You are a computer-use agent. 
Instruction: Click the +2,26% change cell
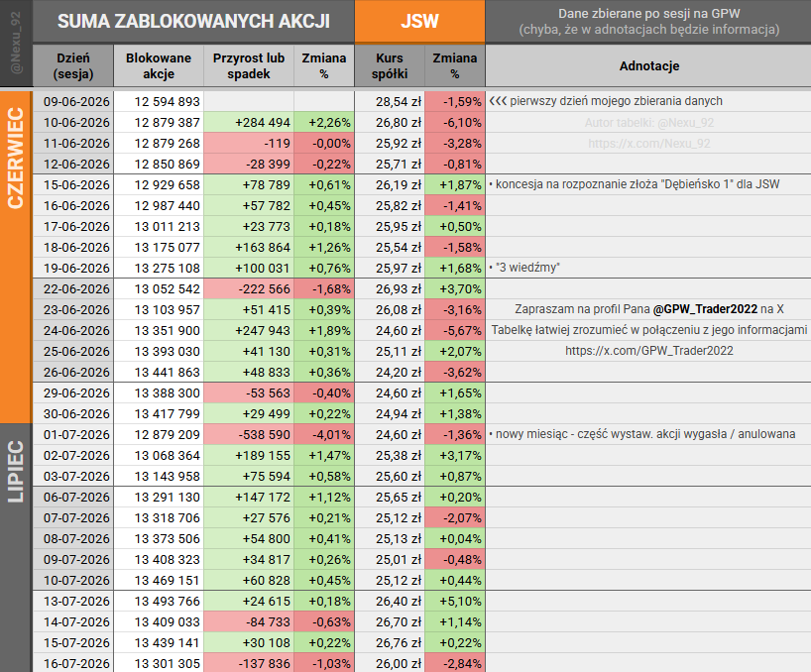point(324,123)
